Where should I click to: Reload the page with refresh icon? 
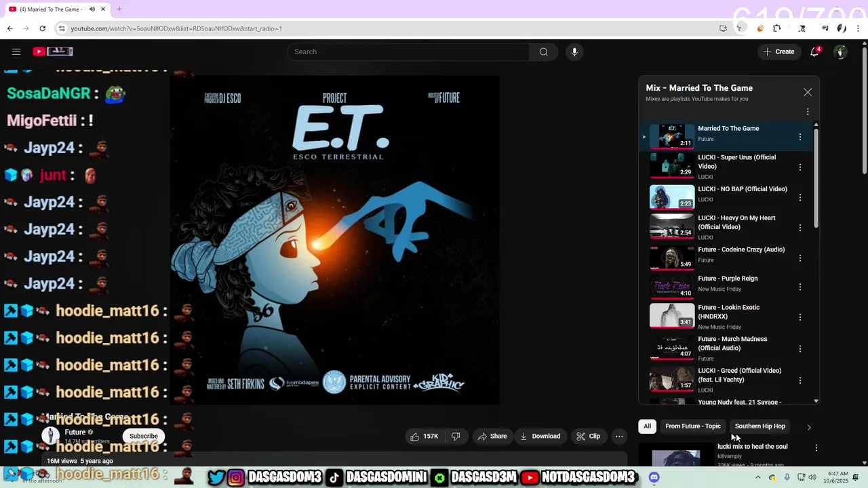pyautogui.click(x=42, y=28)
